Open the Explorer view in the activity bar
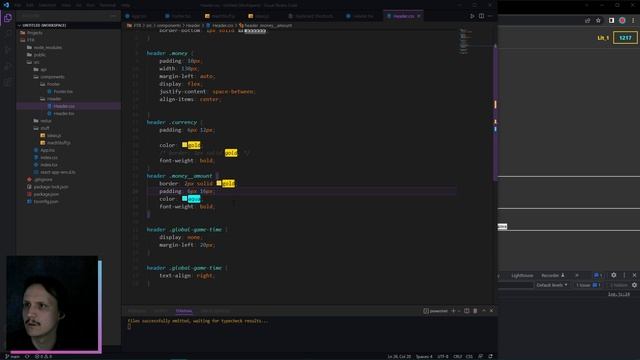640x360 pixels. [8, 18]
